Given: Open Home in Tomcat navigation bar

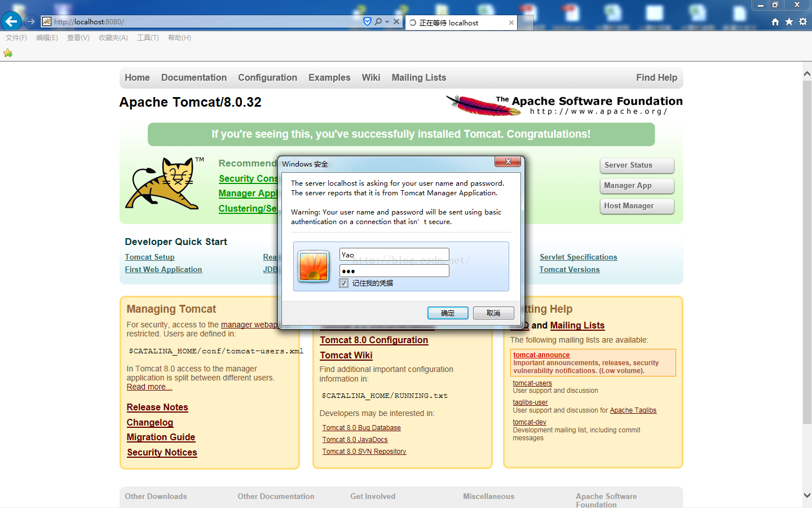Looking at the screenshot, I should click(x=137, y=78).
